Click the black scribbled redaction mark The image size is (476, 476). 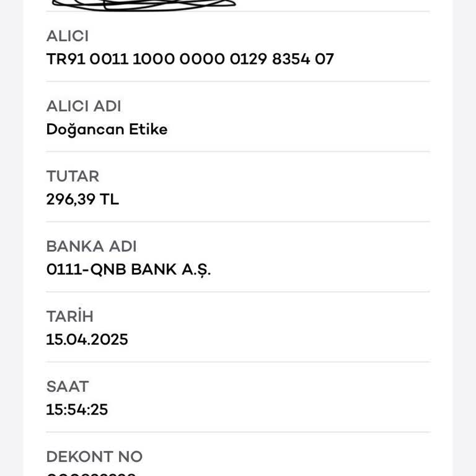[144, 4]
